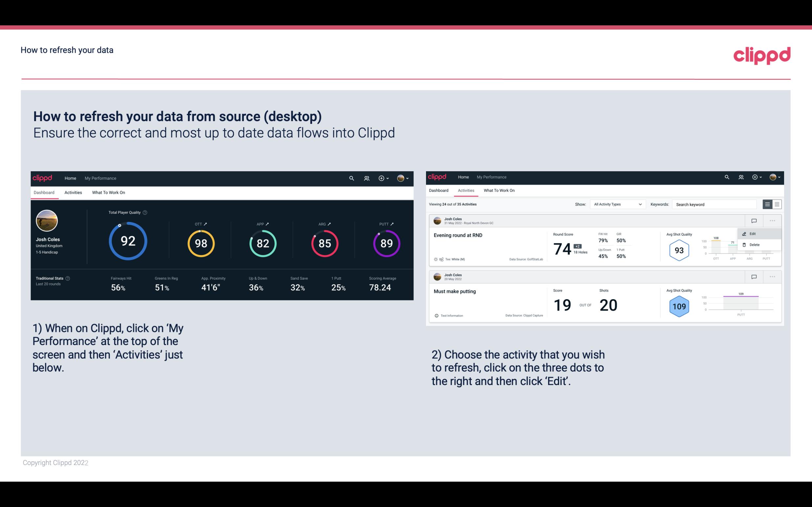
Task: Select the What To Work On tab
Action: 109,192
